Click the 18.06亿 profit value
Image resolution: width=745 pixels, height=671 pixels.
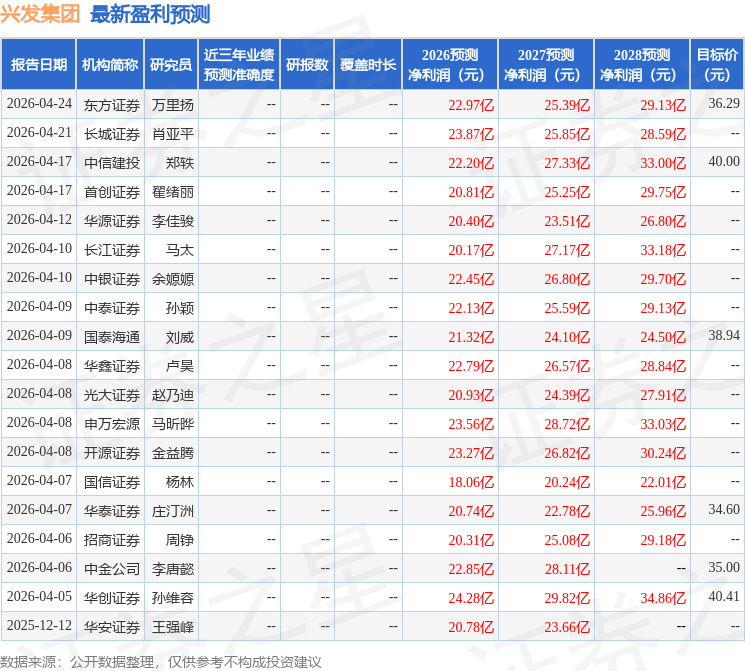(471, 482)
